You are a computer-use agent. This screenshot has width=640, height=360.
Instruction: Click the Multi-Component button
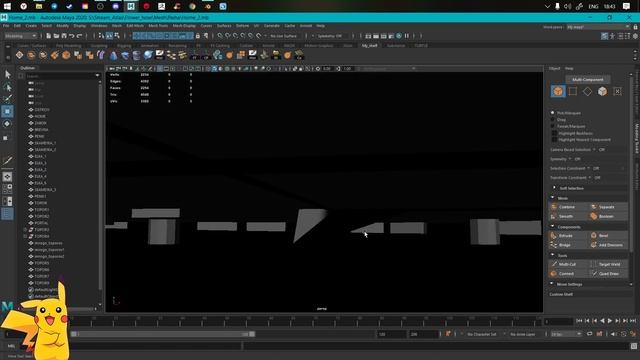tap(588, 79)
